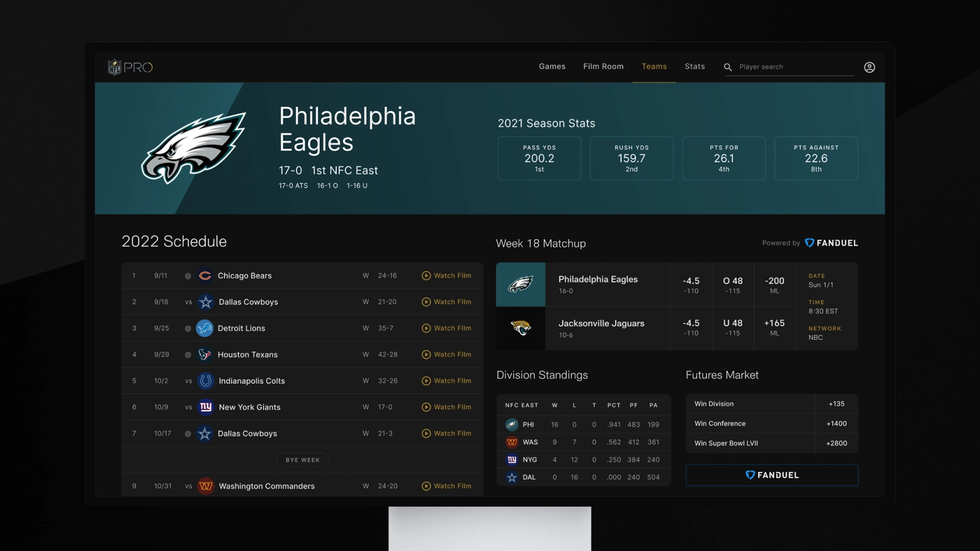
Task: Watch Film for Washington Commanders game
Action: 447,486
